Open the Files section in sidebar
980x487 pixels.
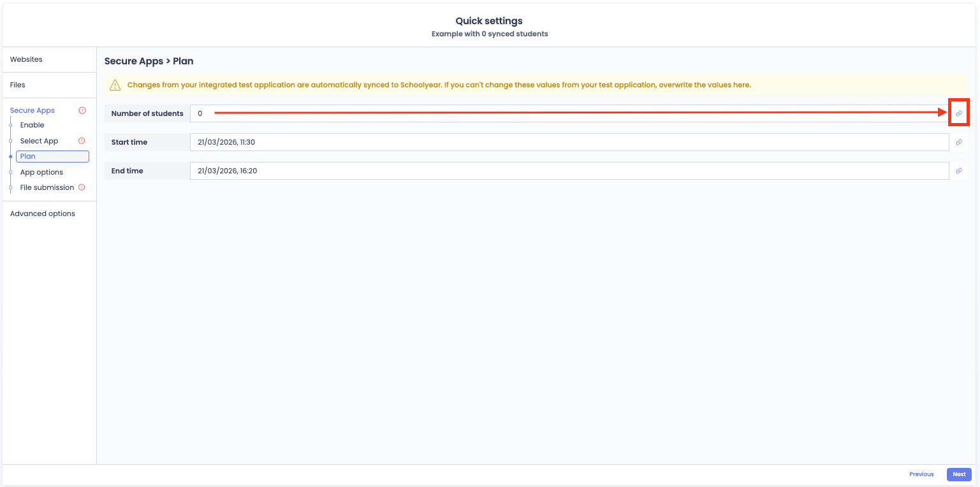tap(18, 85)
